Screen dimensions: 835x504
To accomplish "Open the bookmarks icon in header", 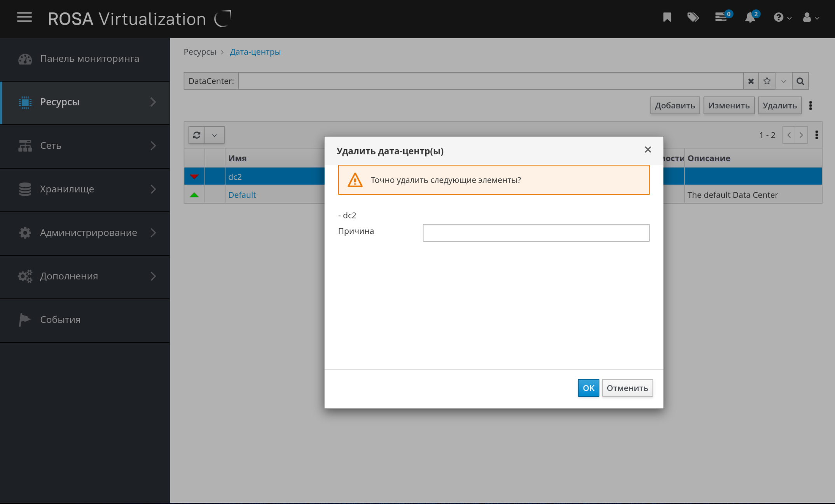I will click(667, 17).
